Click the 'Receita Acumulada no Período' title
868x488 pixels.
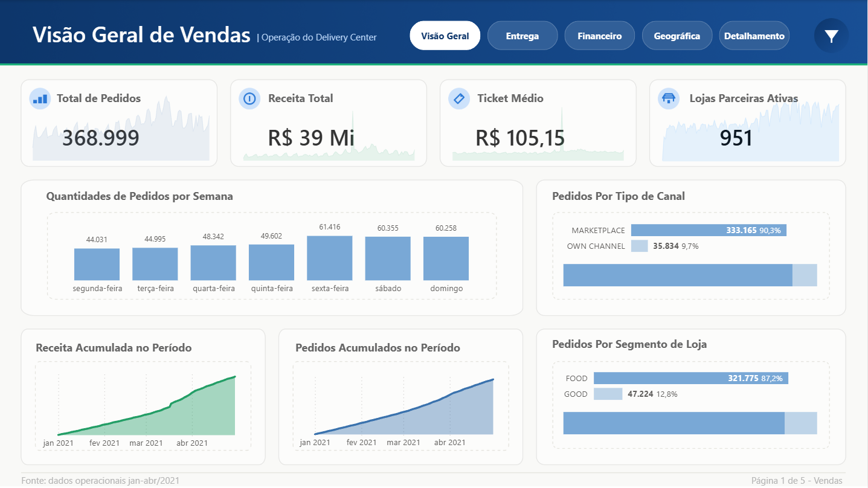(x=114, y=347)
